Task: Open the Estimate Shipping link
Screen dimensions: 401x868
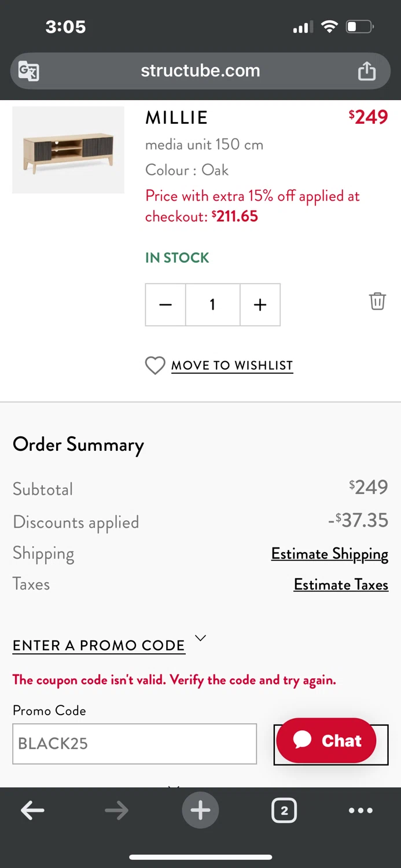Action: click(330, 554)
